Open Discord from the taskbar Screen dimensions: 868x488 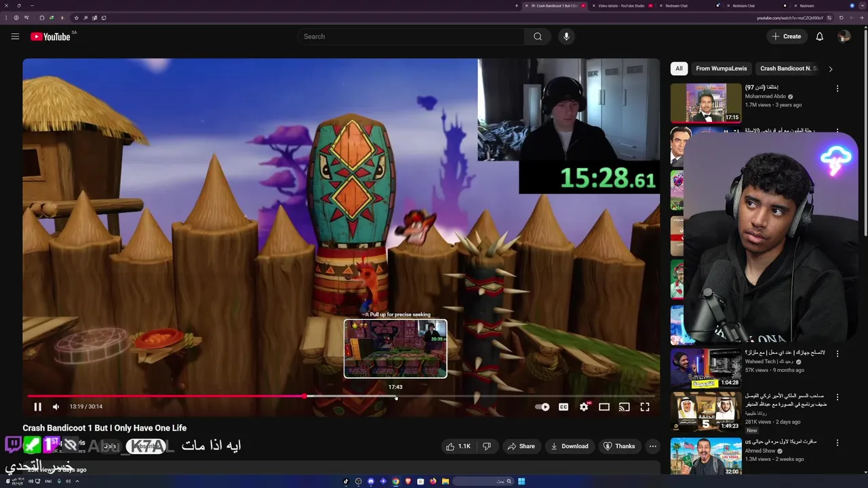371,481
